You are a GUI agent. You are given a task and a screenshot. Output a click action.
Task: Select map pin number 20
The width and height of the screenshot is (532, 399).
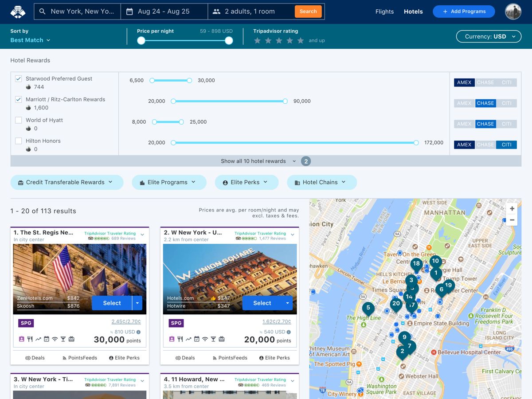point(396,304)
